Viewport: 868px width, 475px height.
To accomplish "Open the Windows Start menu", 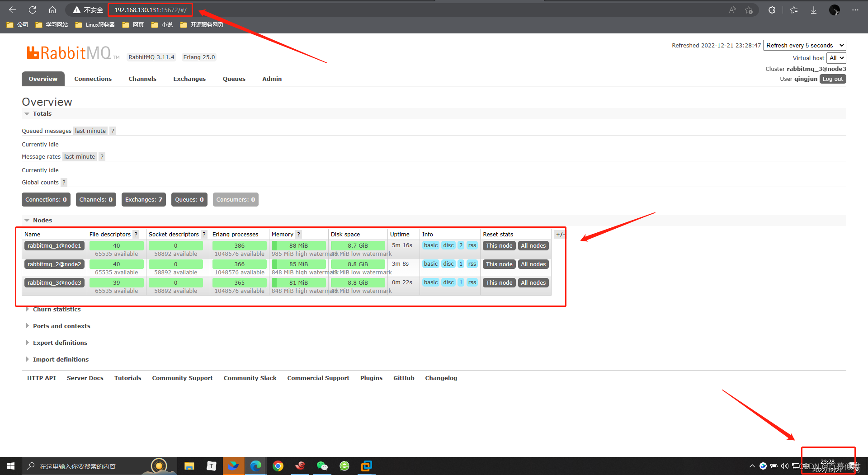I will pyautogui.click(x=11, y=466).
